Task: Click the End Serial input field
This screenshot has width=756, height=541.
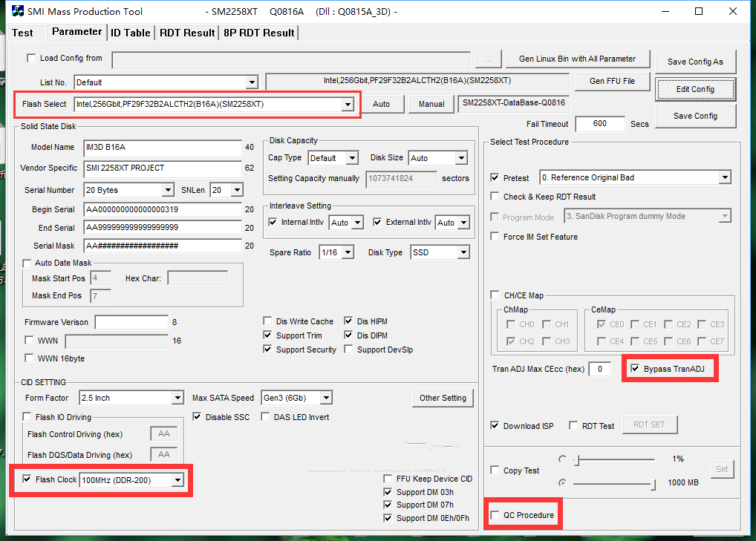Action: 163,227
